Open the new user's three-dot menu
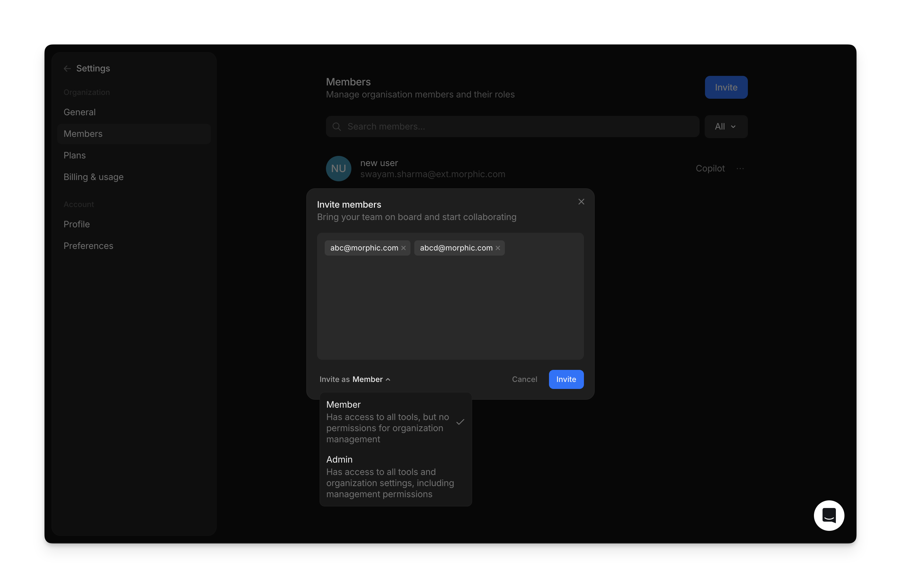Image resolution: width=901 pixels, height=588 pixels. pyautogui.click(x=740, y=169)
